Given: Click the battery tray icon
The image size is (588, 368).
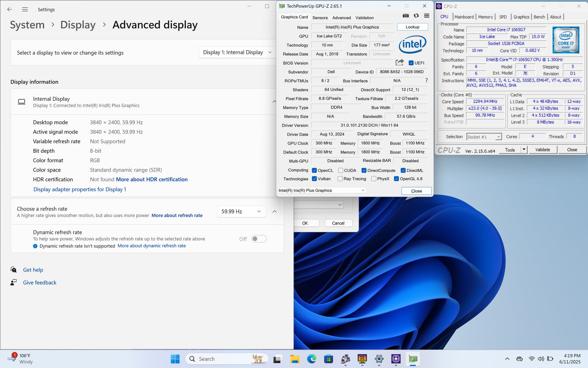Looking at the screenshot, I should [550, 359].
